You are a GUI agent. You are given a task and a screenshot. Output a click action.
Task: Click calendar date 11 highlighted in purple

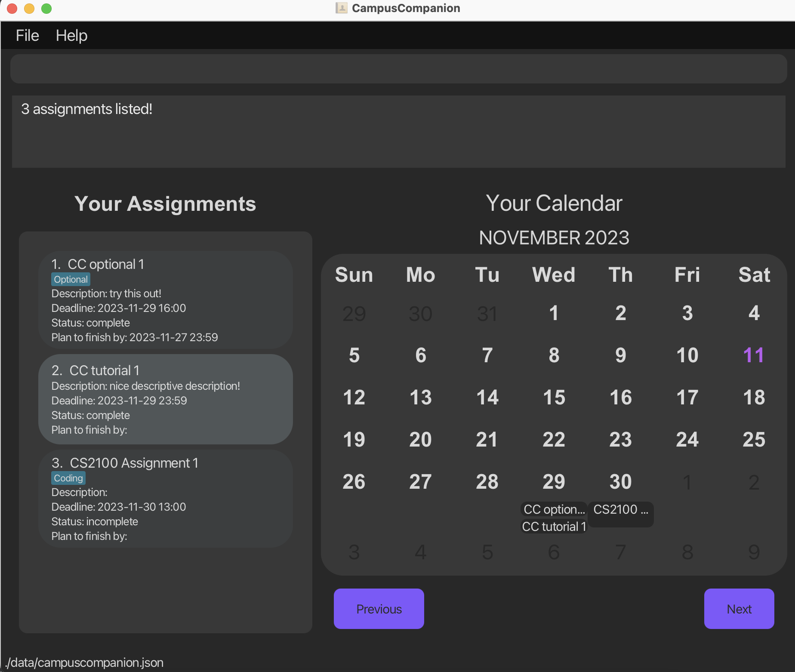[x=754, y=355]
